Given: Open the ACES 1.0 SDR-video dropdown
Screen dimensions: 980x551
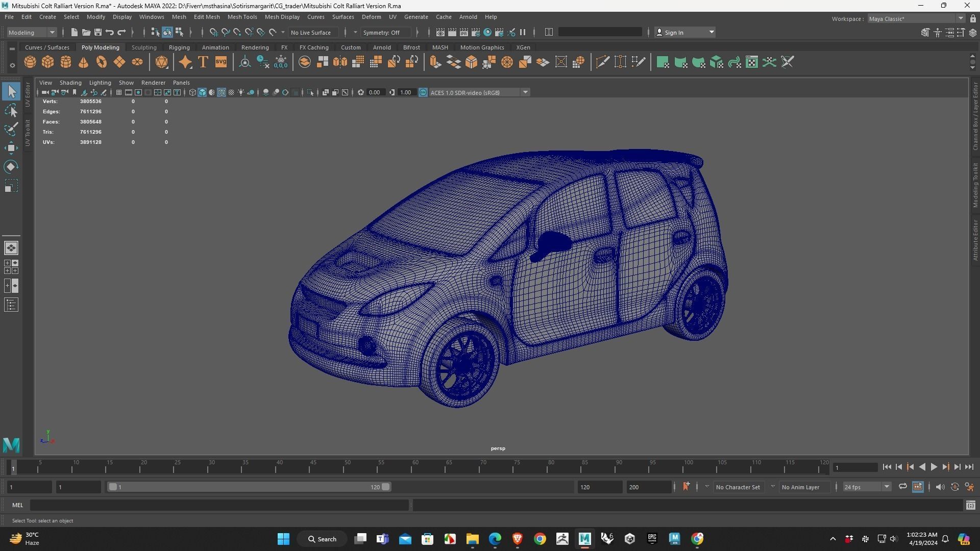Looking at the screenshot, I should coord(479,92).
